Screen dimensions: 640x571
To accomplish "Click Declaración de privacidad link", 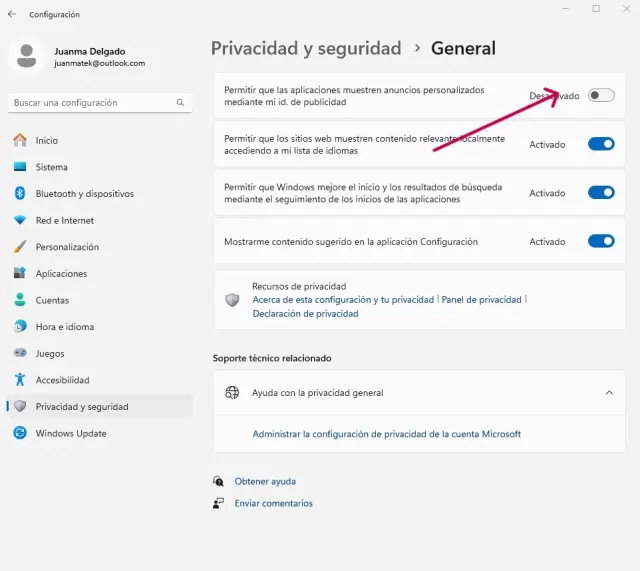I will (305, 314).
